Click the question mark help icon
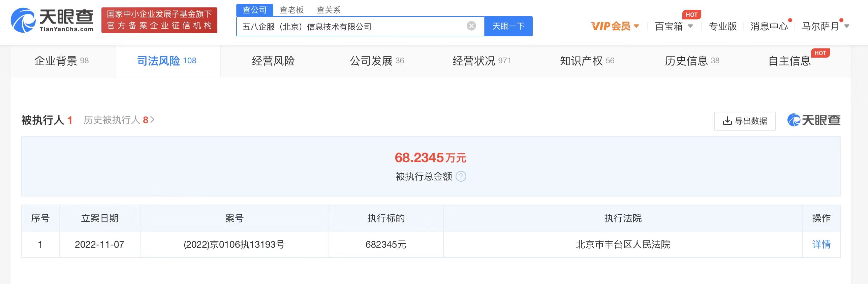Image resolution: width=868 pixels, height=284 pixels. (x=461, y=176)
